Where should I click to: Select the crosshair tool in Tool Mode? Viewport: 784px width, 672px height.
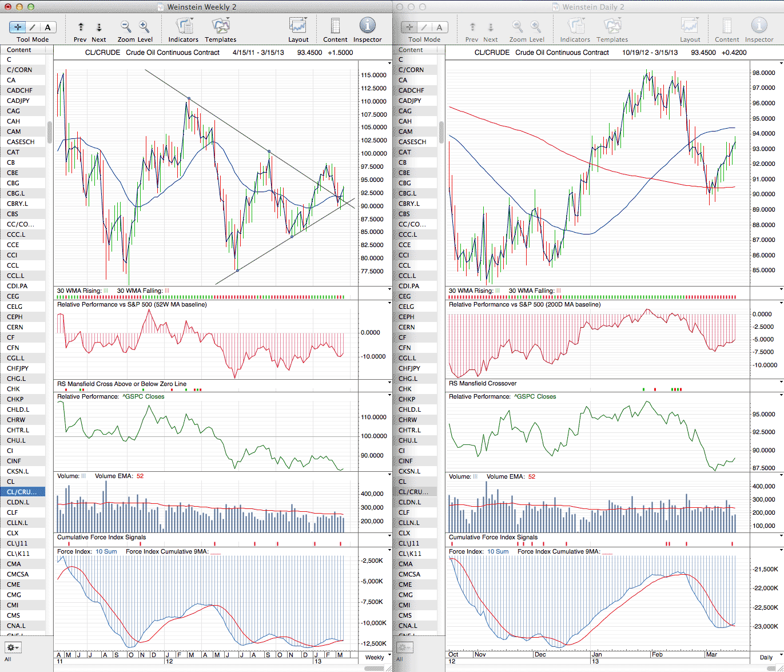tap(18, 27)
